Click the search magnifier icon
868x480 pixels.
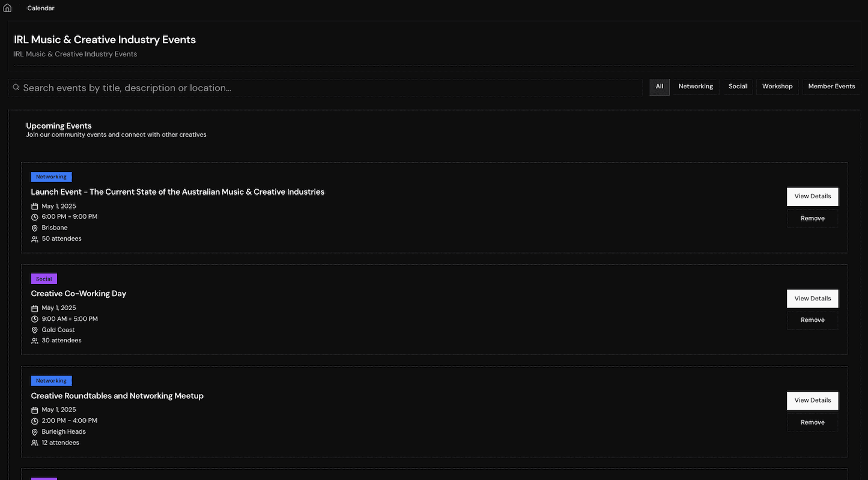[16, 87]
